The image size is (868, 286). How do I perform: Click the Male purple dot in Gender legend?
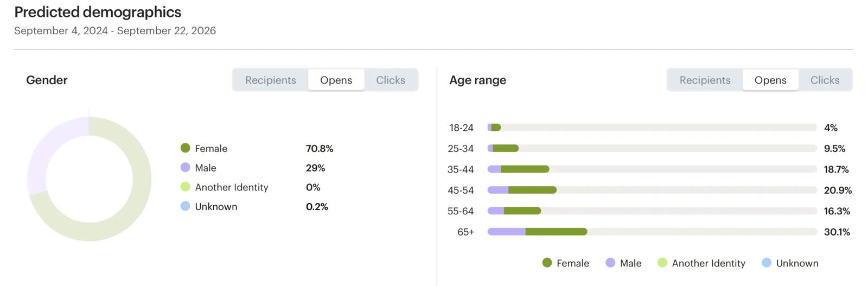(x=186, y=167)
